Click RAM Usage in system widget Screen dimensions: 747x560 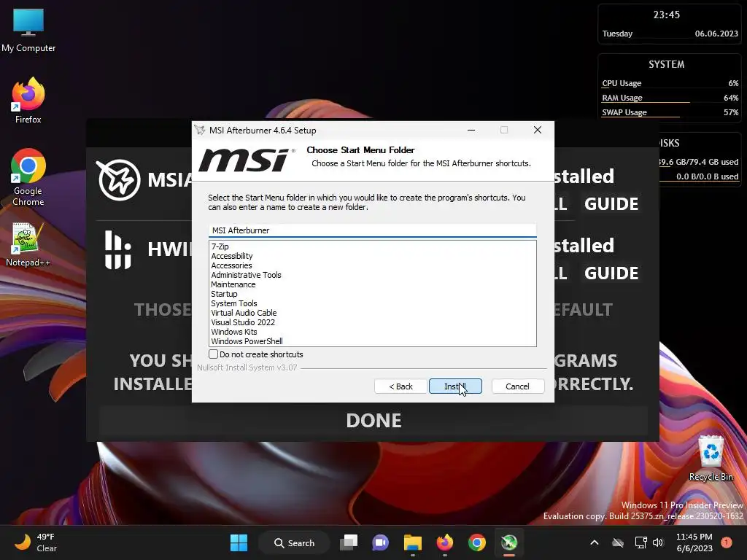tap(670, 98)
